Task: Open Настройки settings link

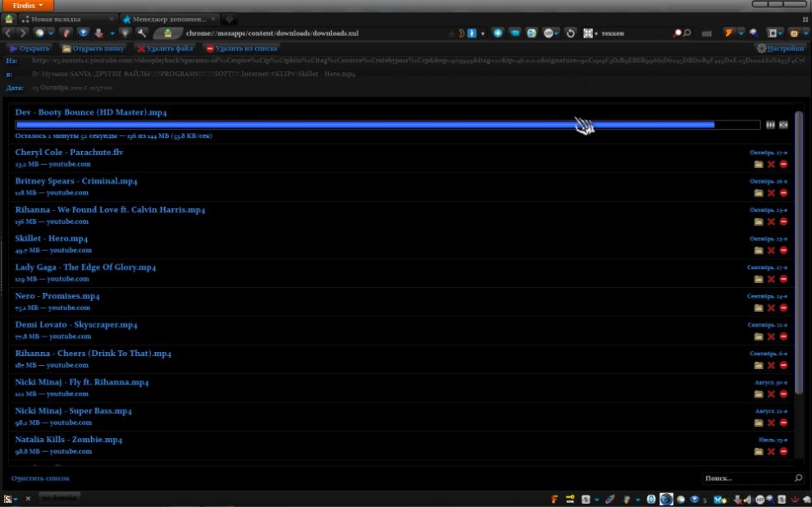Action: 780,48
